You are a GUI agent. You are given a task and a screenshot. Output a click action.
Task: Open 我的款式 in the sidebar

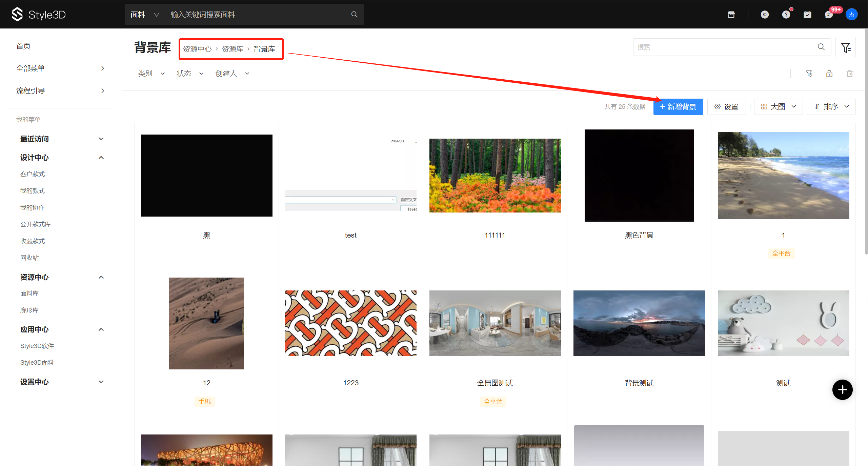pos(33,191)
